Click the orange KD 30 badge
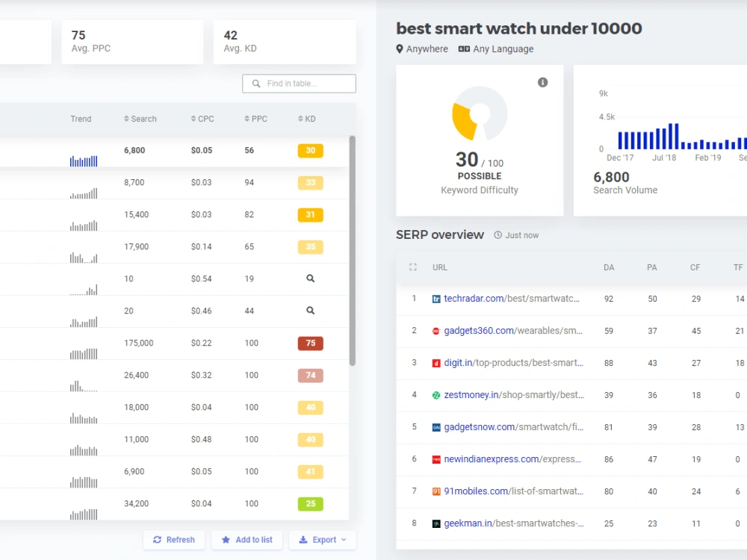 click(x=310, y=151)
